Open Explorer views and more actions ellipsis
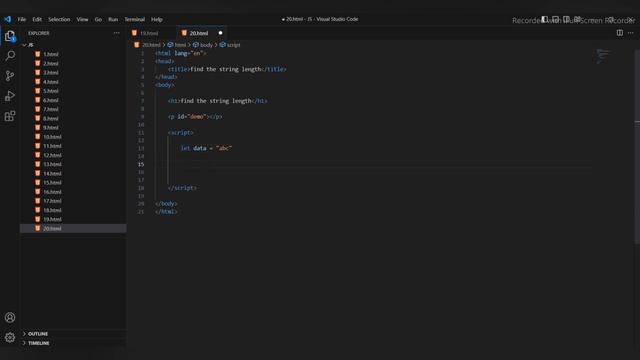The image size is (640, 360). (117, 33)
